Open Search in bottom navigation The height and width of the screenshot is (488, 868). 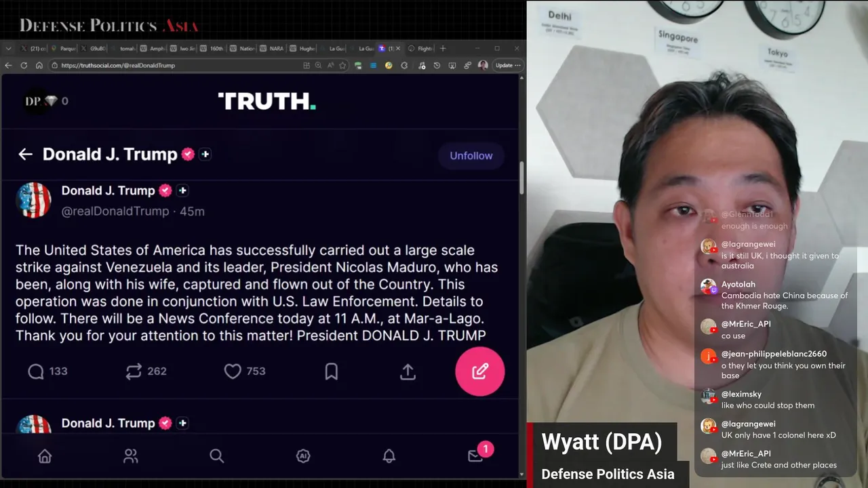click(x=217, y=457)
